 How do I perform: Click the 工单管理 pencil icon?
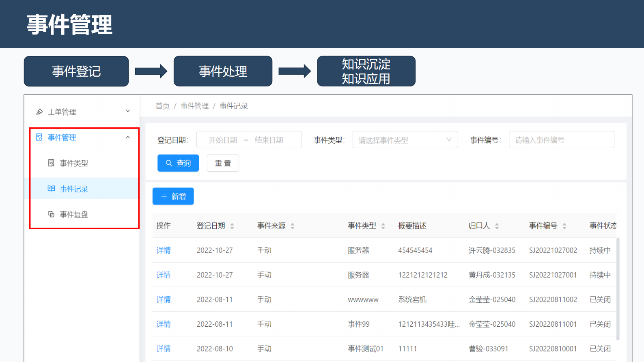(39, 112)
